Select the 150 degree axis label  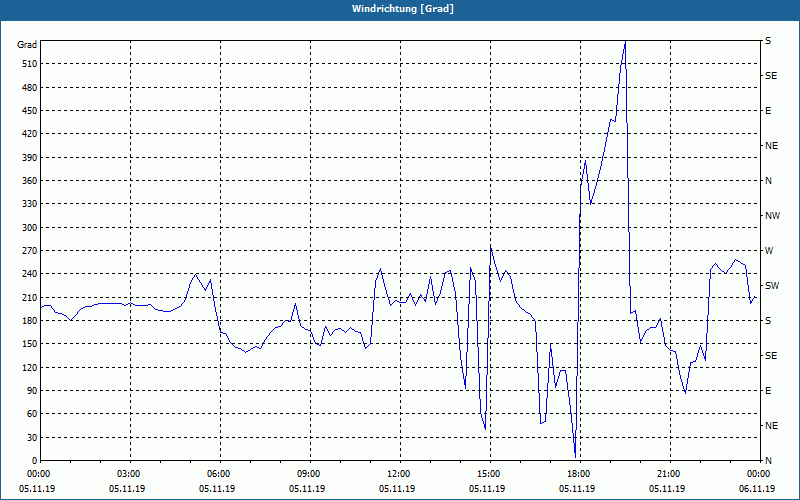point(30,344)
